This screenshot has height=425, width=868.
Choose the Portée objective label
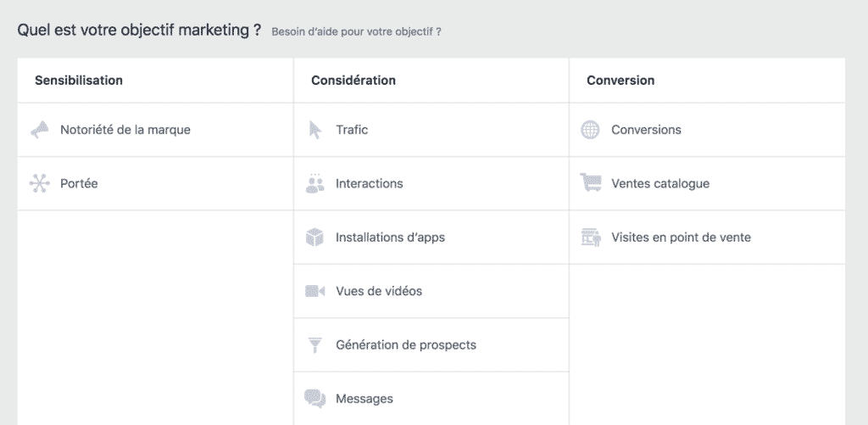click(x=79, y=183)
